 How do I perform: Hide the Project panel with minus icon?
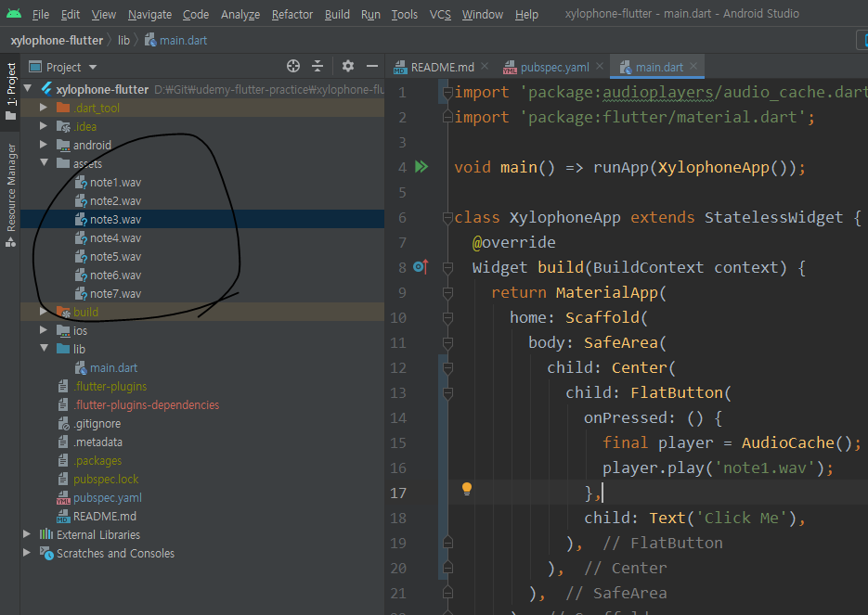point(372,67)
